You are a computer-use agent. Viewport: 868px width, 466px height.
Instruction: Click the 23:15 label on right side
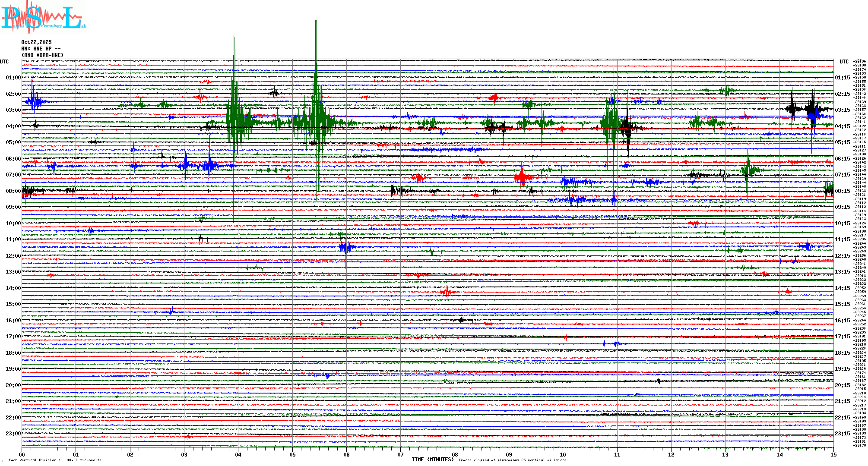(x=842, y=434)
